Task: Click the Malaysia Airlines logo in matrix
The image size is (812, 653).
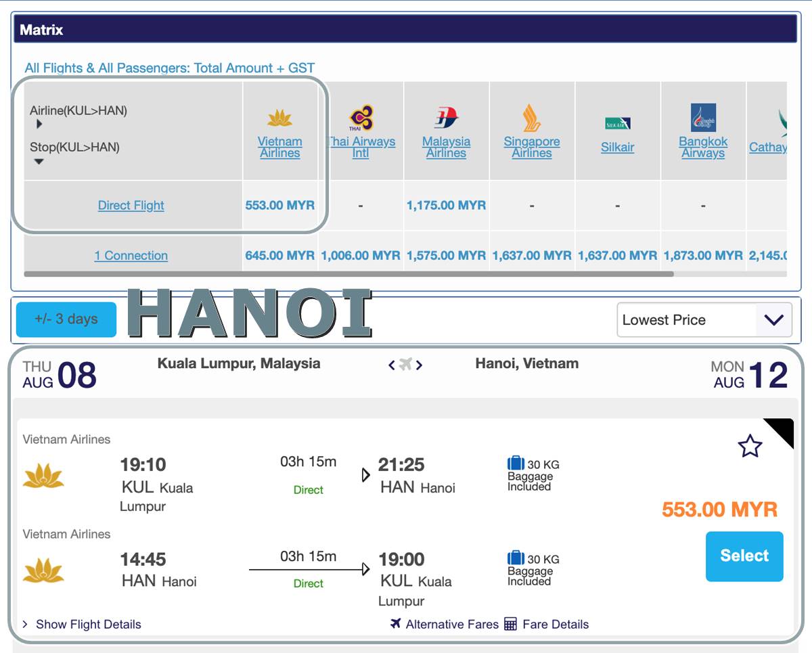Action: click(446, 118)
